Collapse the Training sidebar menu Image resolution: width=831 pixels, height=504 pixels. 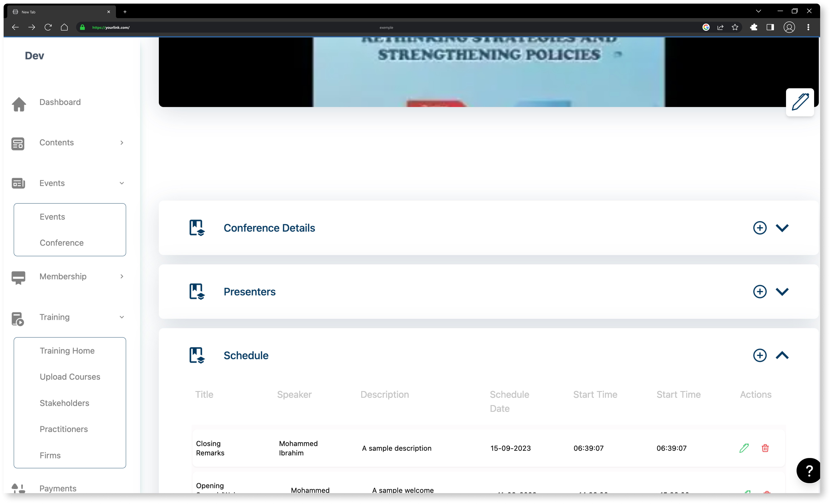click(122, 317)
